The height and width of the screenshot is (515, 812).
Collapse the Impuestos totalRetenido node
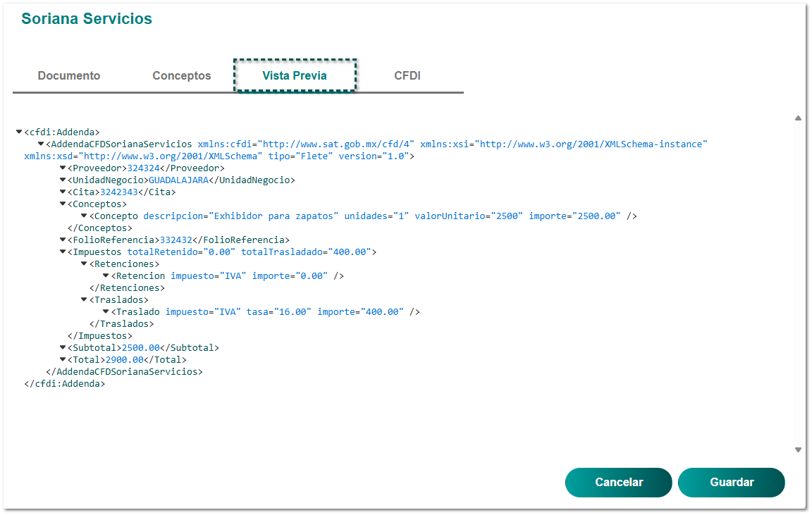pos(63,252)
